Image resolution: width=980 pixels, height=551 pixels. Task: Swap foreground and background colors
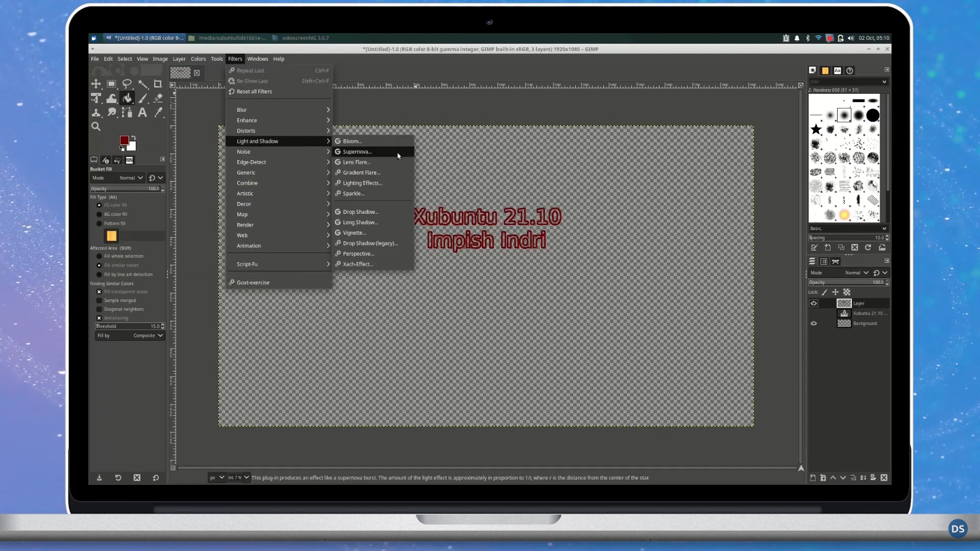[133, 138]
